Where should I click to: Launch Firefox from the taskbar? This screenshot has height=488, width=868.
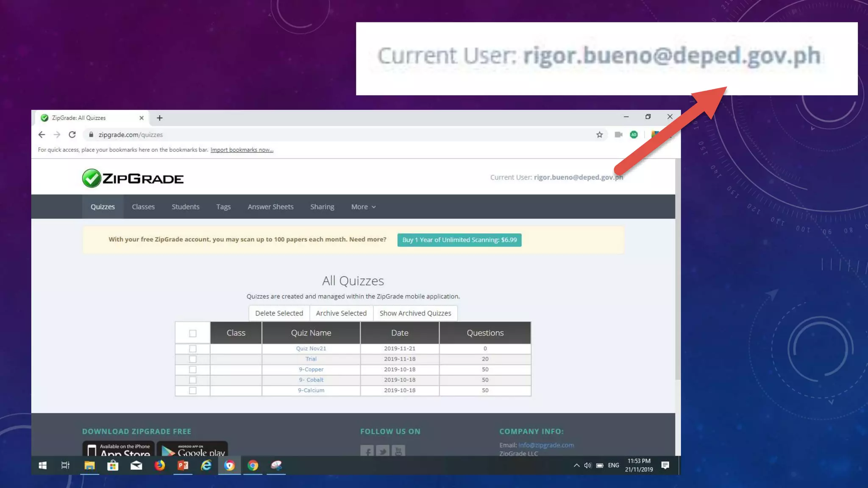(x=159, y=466)
